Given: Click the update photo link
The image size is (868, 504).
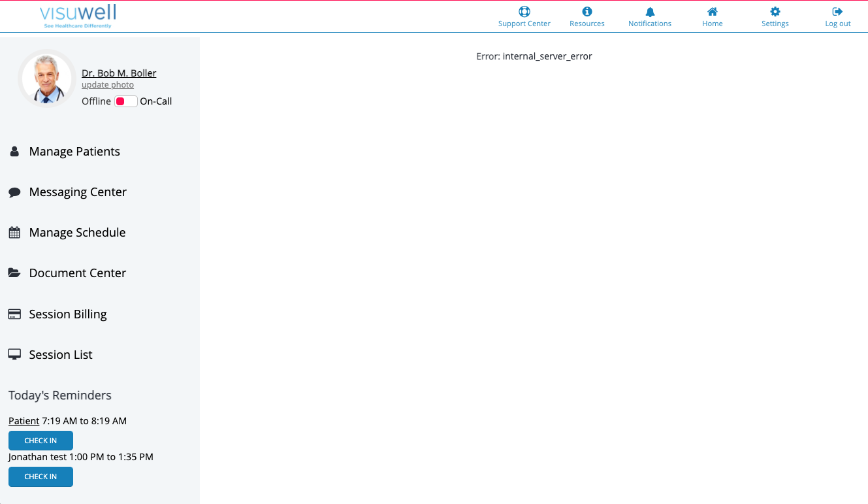Looking at the screenshot, I should tap(107, 84).
